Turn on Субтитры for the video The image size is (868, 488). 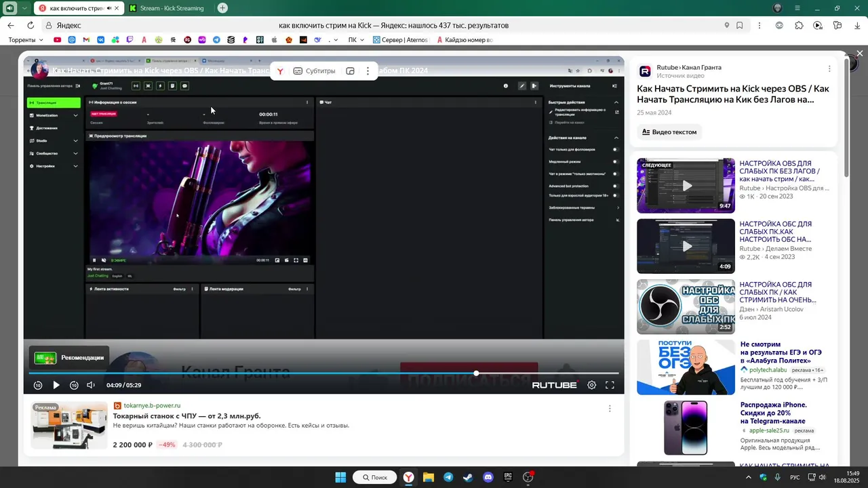click(x=314, y=71)
